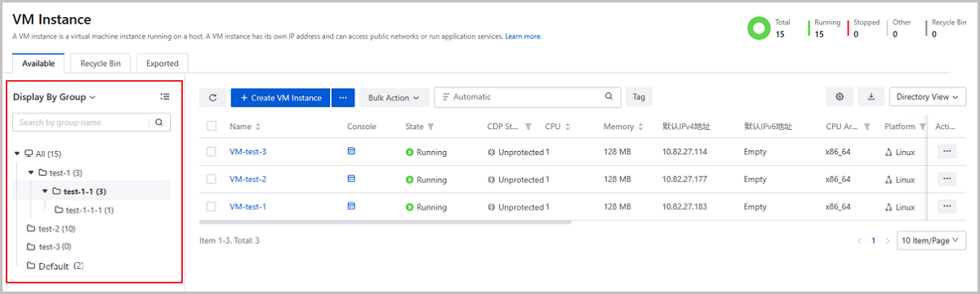Click the refresh icon button
This screenshot has width=980, height=294.
(212, 97)
